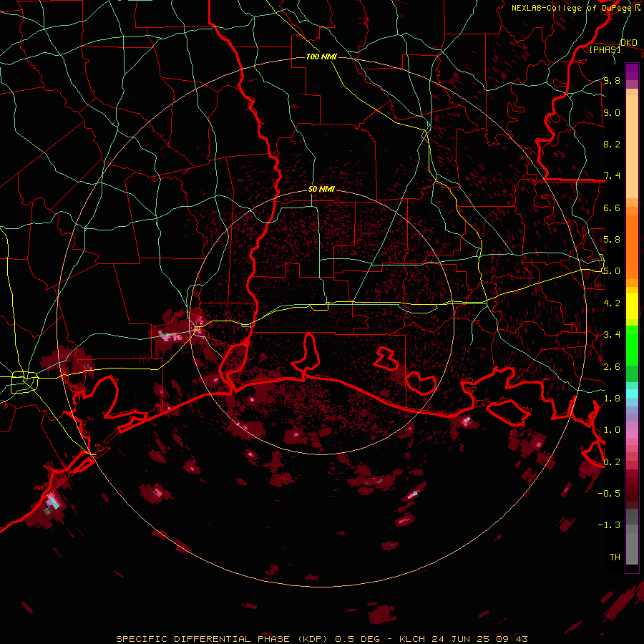Click the 4.2 value on the color scale

click(612, 303)
